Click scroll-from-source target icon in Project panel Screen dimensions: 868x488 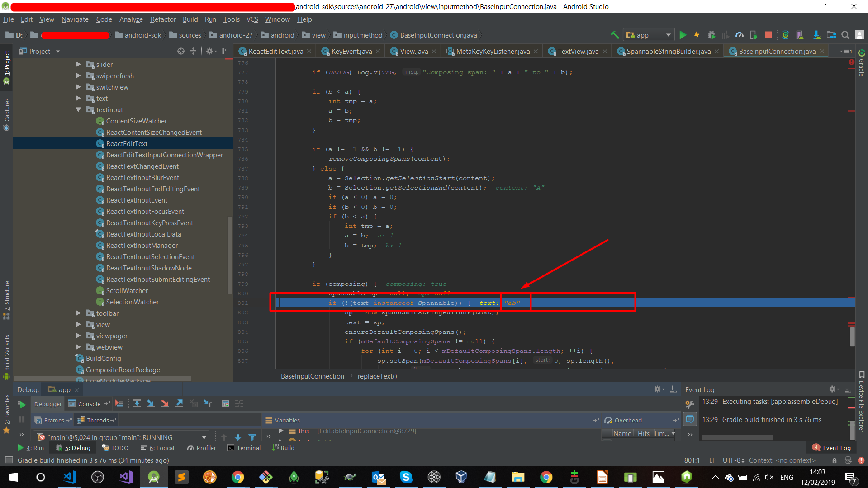pos(181,51)
